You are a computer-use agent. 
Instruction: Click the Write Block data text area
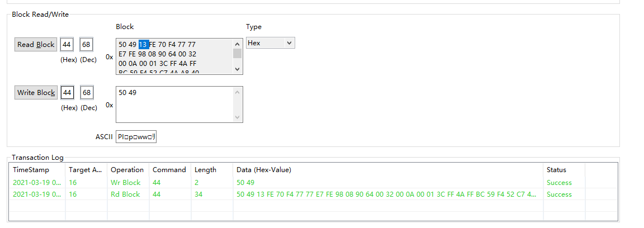[x=174, y=104]
